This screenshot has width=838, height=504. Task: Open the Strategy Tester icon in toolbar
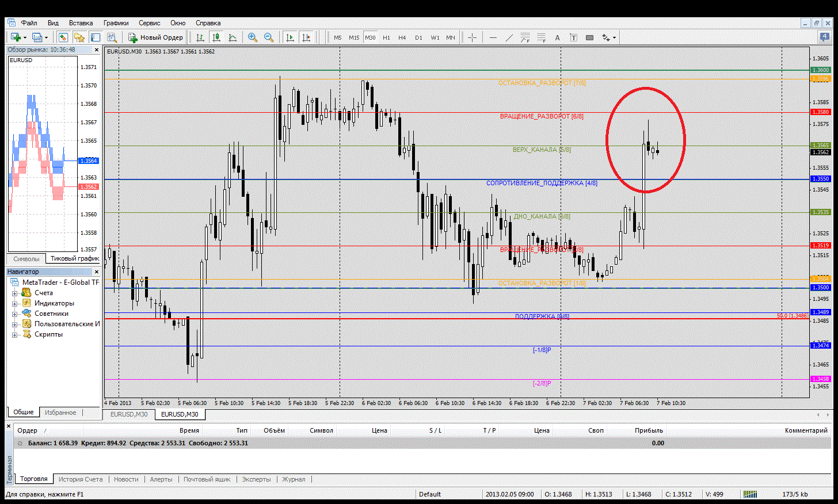[x=112, y=37]
